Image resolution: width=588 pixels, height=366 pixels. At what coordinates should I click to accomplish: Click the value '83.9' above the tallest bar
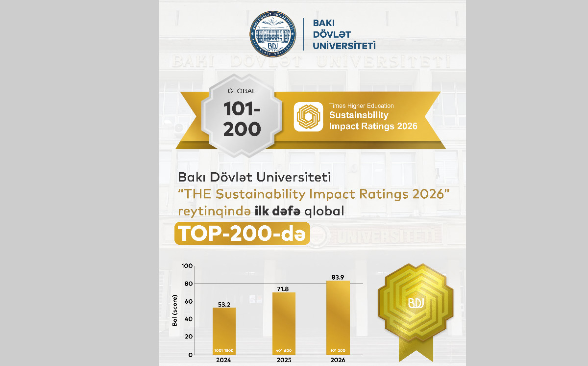coord(338,277)
